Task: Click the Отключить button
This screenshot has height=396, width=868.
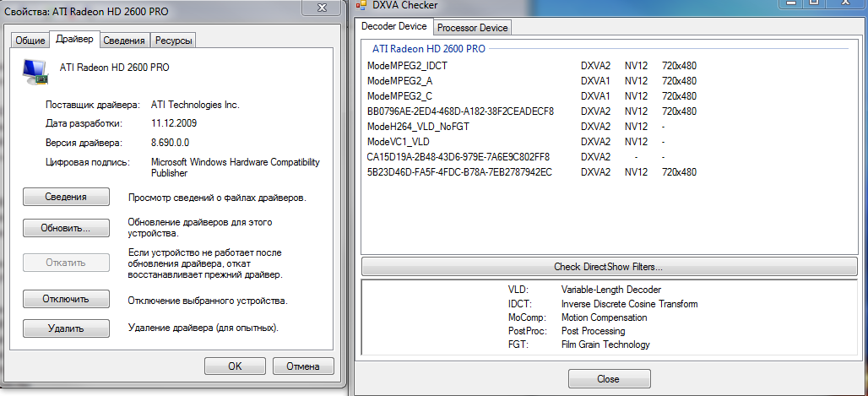Action: 65,299
